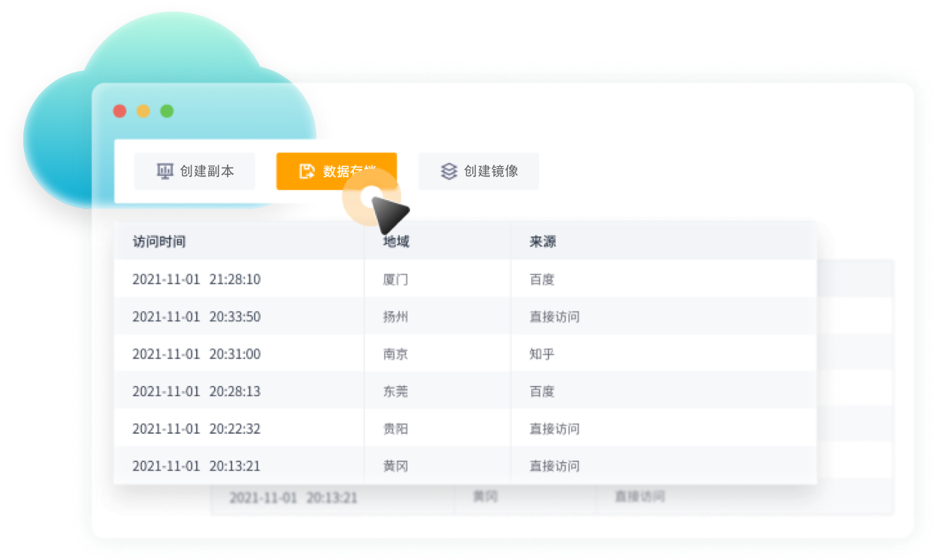This screenshot has height=560, width=949.
Task: Click the monitor icon on 创建副本
Action: coord(165,171)
